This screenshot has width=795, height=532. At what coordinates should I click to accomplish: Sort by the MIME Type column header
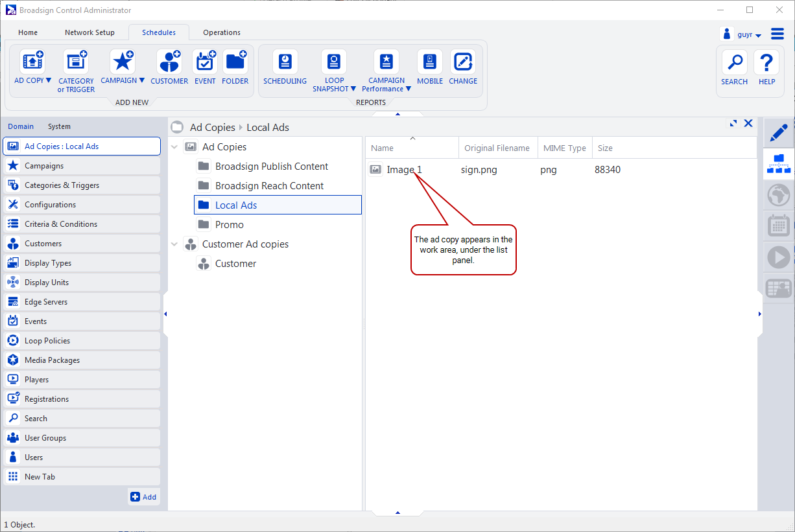coord(564,148)
